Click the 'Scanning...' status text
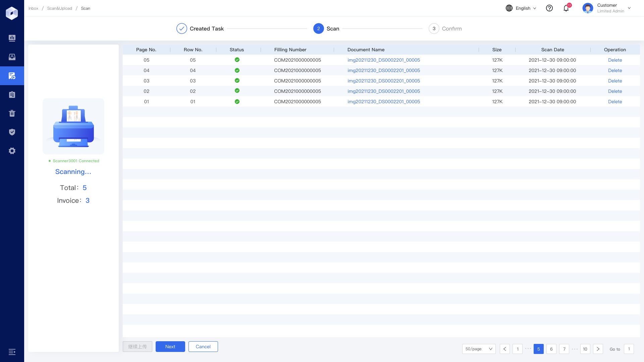This screenshot has height=362, width=644. coord(73,172)
